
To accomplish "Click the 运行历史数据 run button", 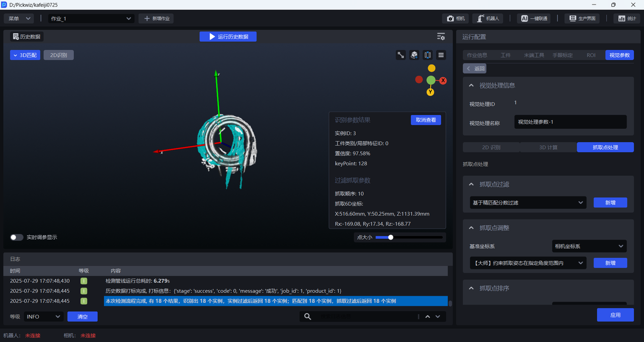I will [x=228, y=37].
